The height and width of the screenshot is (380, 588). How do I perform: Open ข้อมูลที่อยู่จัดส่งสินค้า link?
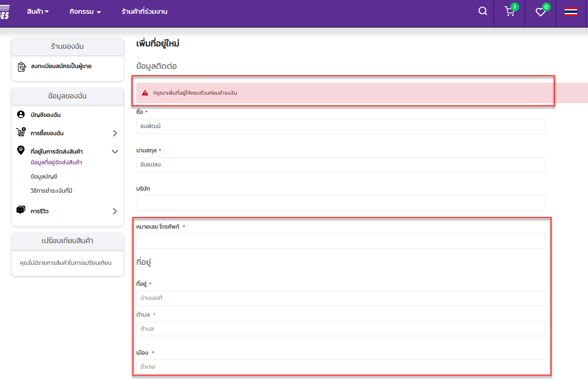[x=56, y=162]
